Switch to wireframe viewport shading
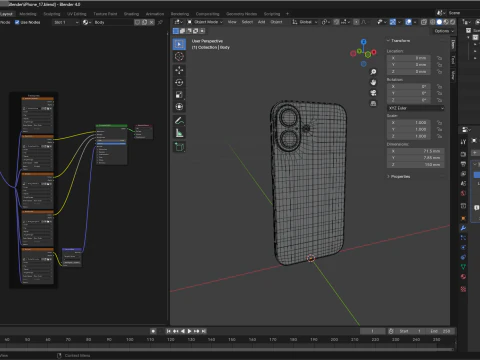 click(433, 22)
